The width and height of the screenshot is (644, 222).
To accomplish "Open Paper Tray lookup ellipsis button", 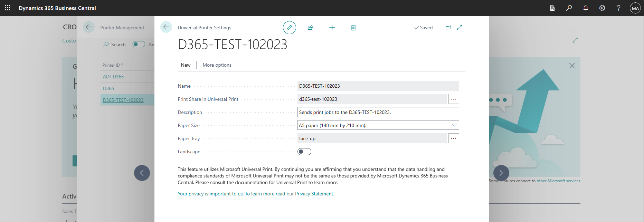I will click(x=454, y=138).
